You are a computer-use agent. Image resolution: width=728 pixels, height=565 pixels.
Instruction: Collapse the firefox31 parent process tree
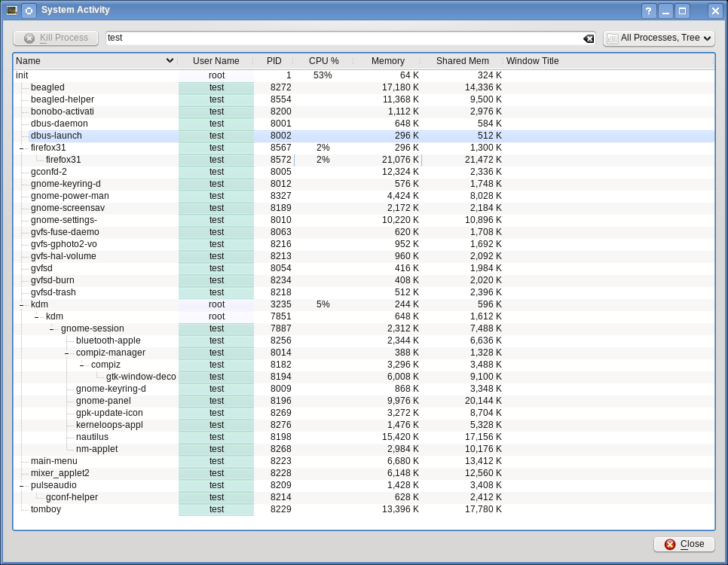(22, 148)
